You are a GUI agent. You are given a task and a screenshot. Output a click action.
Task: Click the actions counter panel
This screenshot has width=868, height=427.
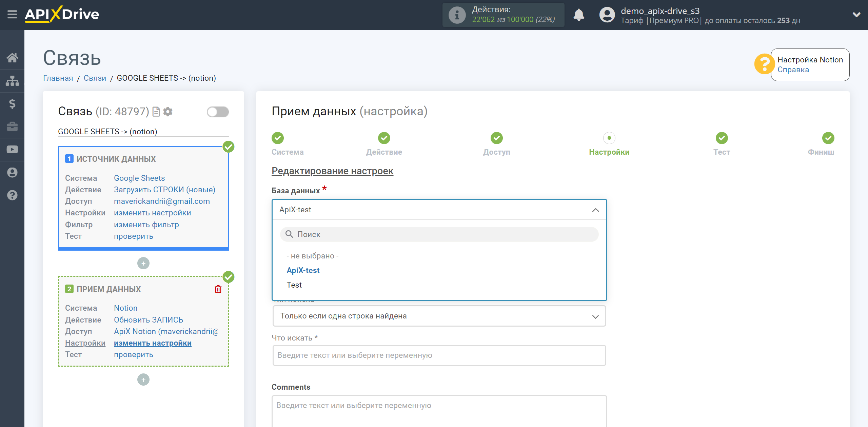click(503, 15)
